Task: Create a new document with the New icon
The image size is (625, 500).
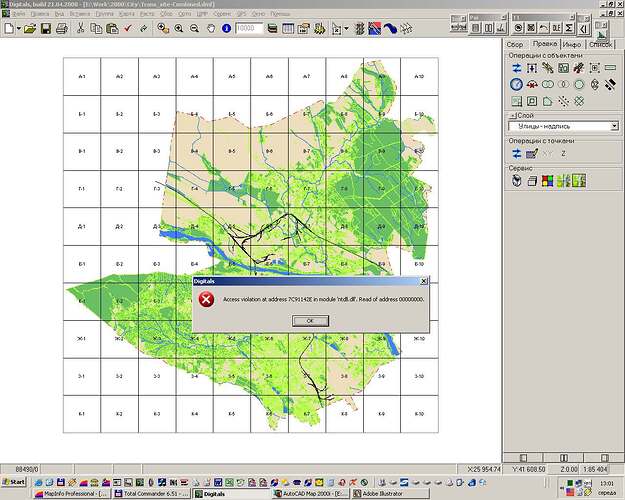Action: click(9, 28)
